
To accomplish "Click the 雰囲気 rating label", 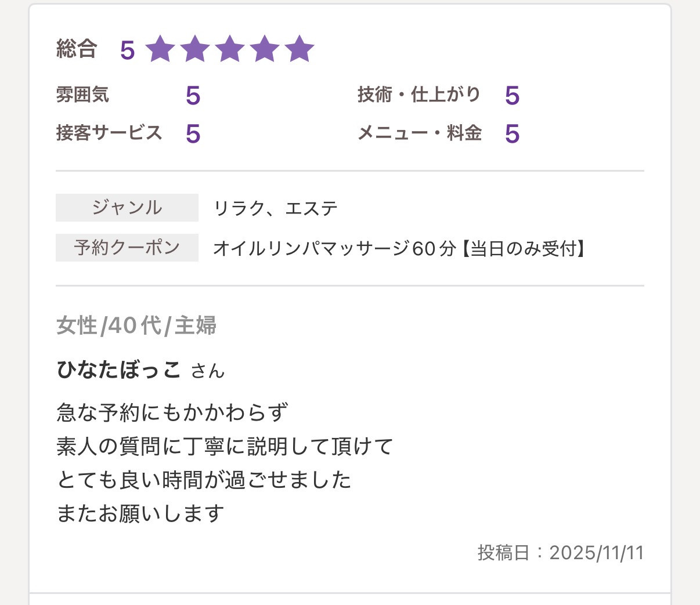I will tap(82, 95).
